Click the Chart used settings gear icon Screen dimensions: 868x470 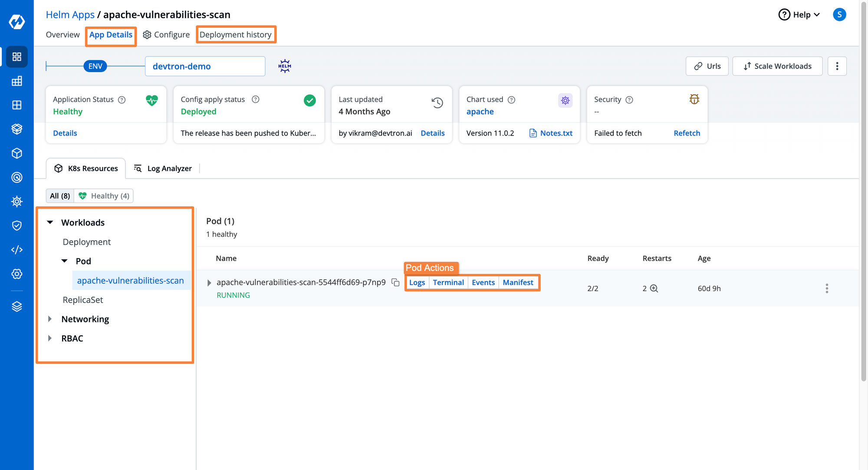tap(564, 99)
